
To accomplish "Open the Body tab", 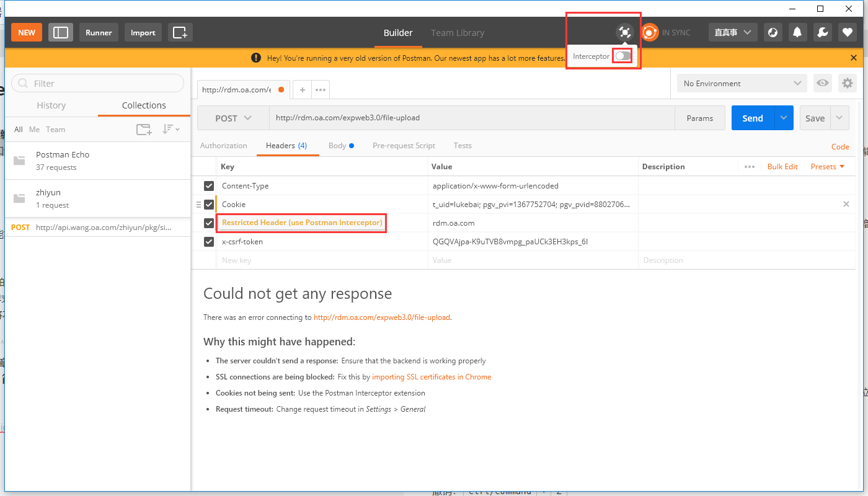I will pos(342,146).
